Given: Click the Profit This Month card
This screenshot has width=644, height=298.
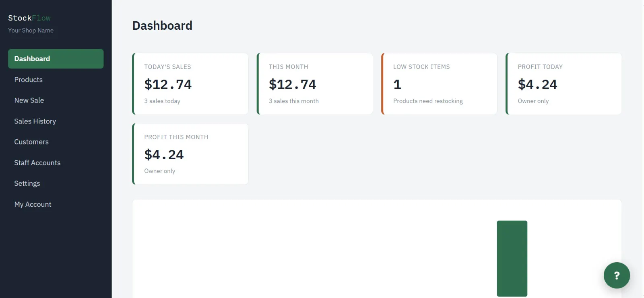Looking at the screenshot, I should click(190, 154).
